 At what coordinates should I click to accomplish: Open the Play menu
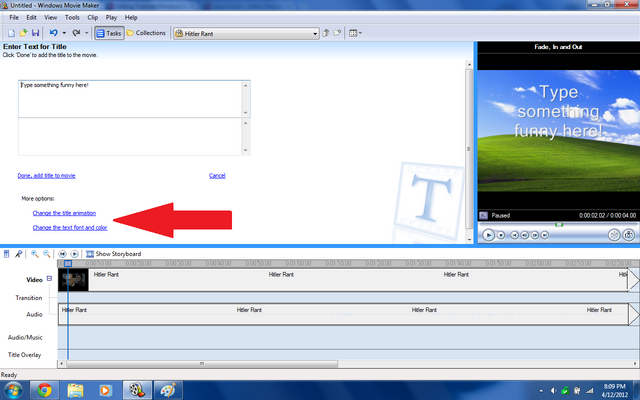tap(111, 18)
